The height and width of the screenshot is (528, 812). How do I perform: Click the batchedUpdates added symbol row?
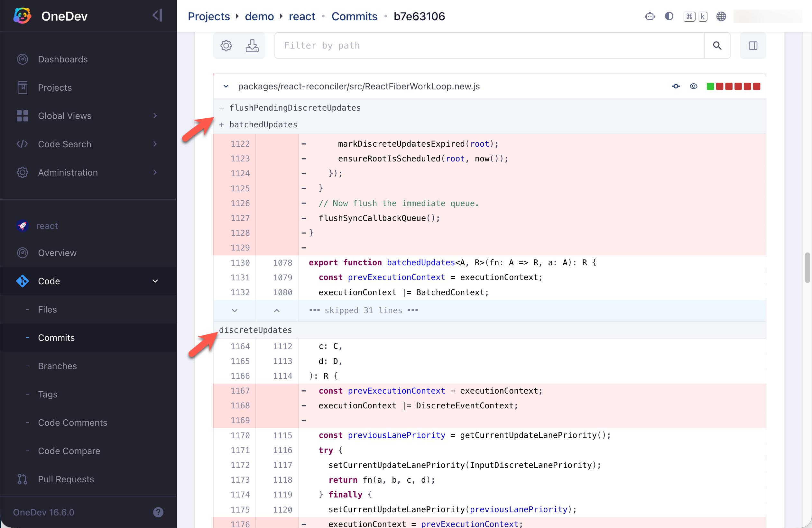[489, 124]
